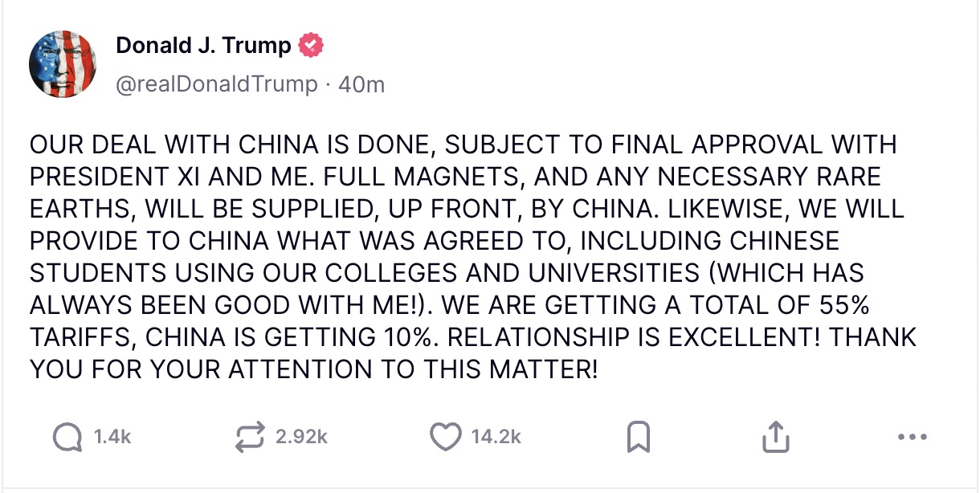Image resolution: width=980 pixels, height=493 pixels.
Task: Click the bookmark ribbon icon
Action: (639, 436)
